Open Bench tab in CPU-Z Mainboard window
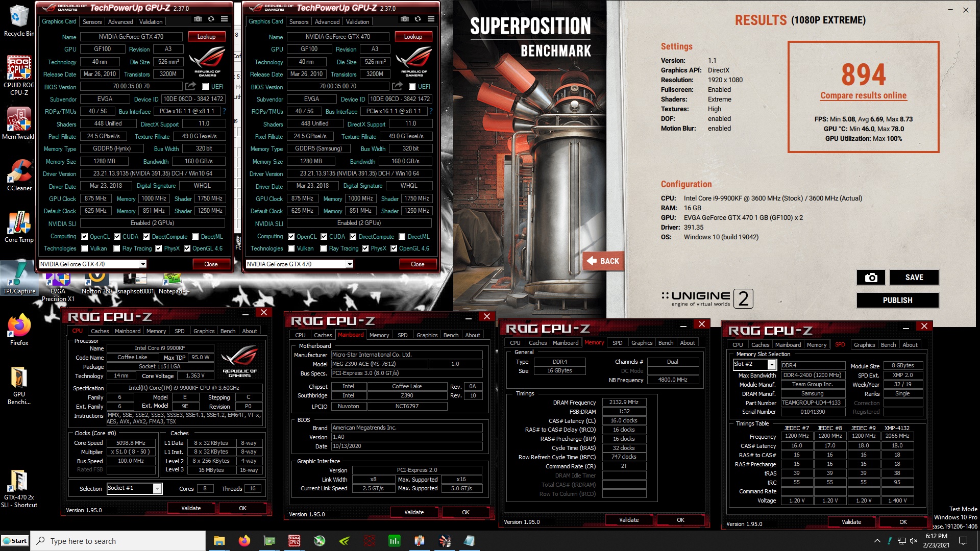This screenshot has height=551, width=980. pos(451,335)
